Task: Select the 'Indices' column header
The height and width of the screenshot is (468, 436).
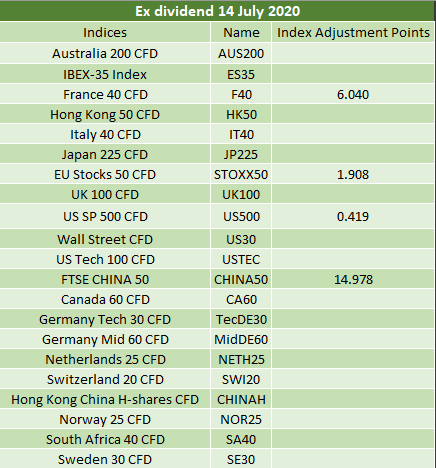Action: [x=105, y=32]
